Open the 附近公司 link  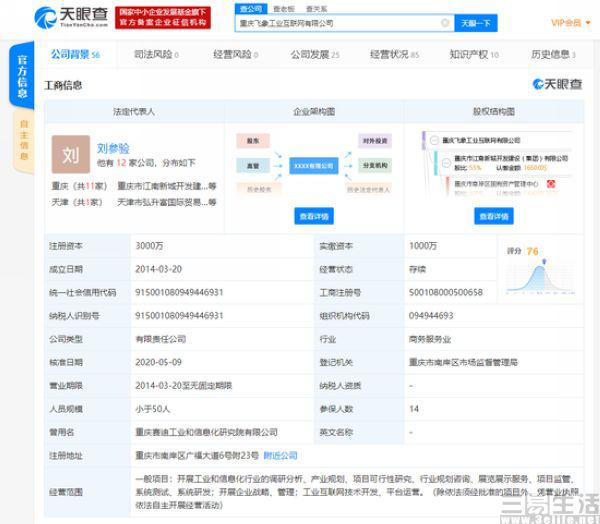pos(280,455)
